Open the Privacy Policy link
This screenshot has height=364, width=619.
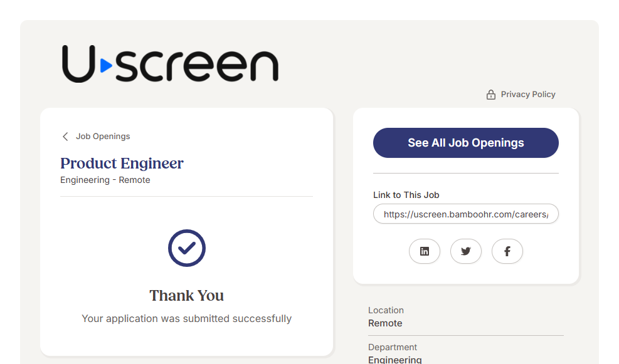coord(528,95)
